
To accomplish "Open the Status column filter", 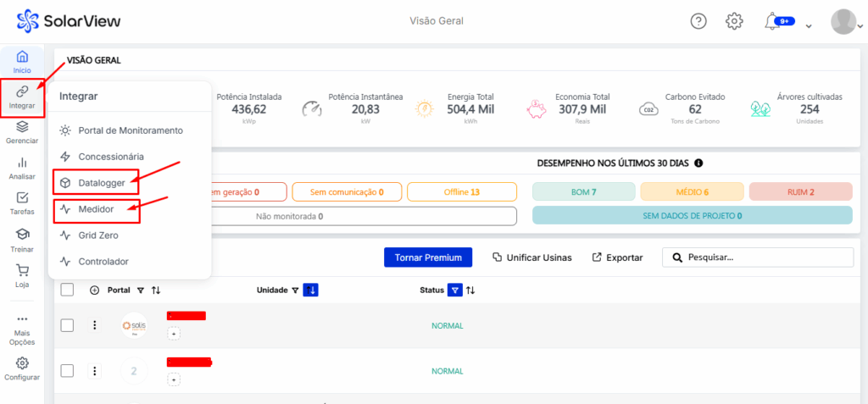I will pos(455,290).
